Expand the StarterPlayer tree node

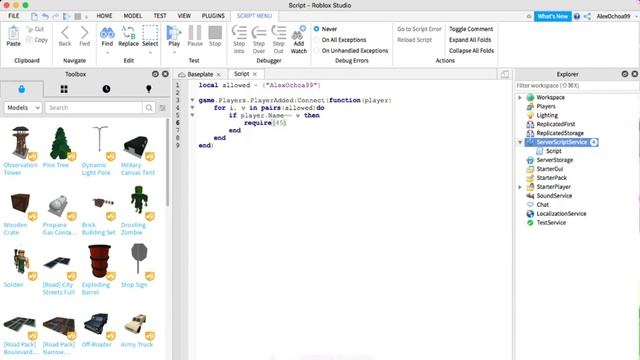pos(520,187)
